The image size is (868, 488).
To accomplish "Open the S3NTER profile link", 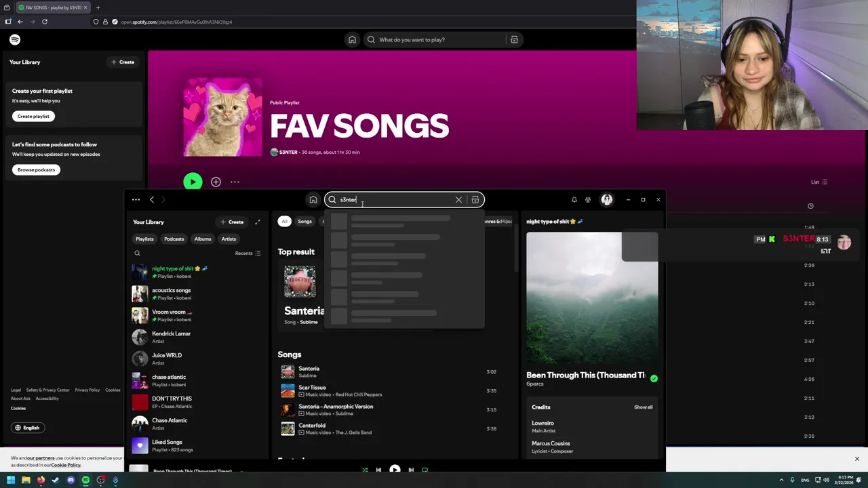I will [x=288, y=152].
